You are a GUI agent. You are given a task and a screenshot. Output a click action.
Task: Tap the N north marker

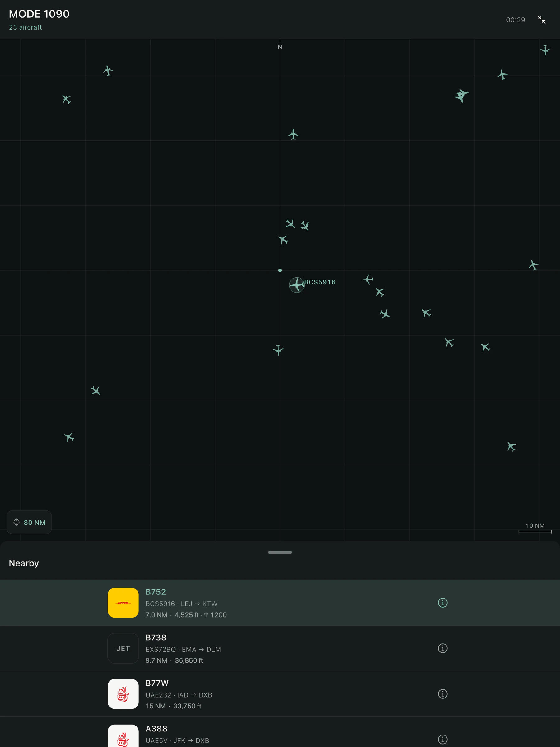[280, 47]
